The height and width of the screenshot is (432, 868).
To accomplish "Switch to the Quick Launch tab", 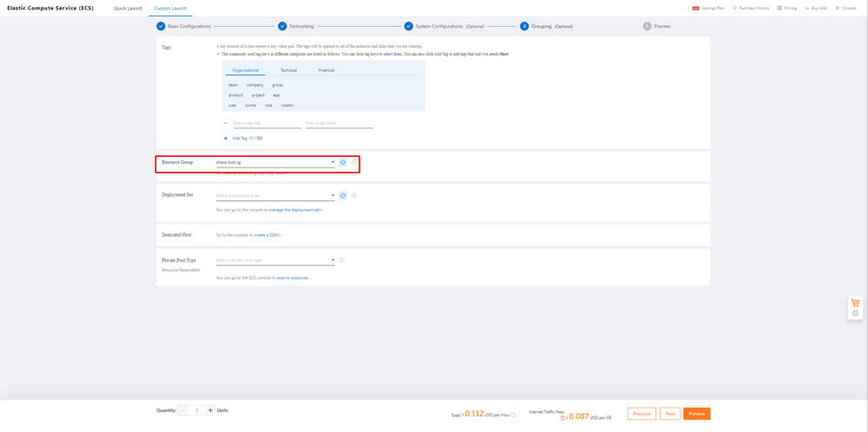I will [128, 9].
